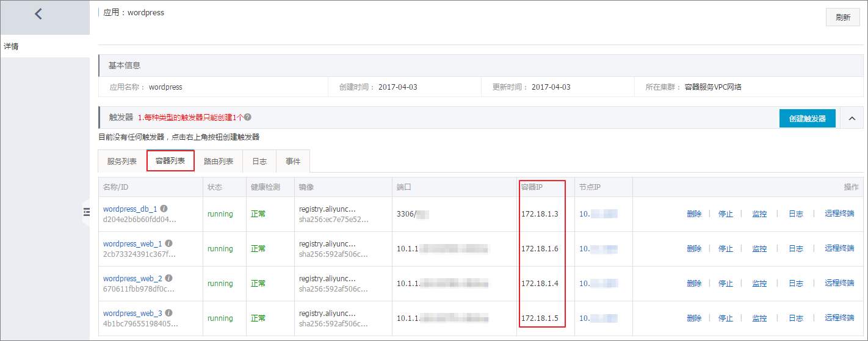
Task: Click 停止 for wordpress_web_1
Action: tap(726, 248)
